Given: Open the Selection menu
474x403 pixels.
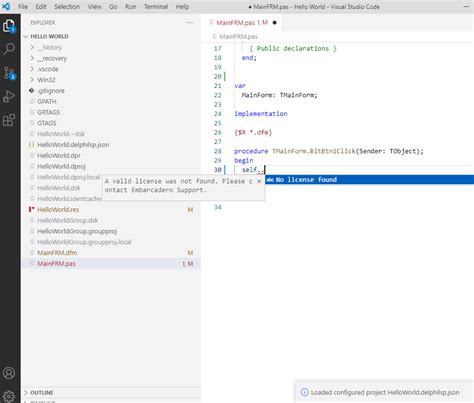Looking at the screenshot, I should [x=67, y=7].
